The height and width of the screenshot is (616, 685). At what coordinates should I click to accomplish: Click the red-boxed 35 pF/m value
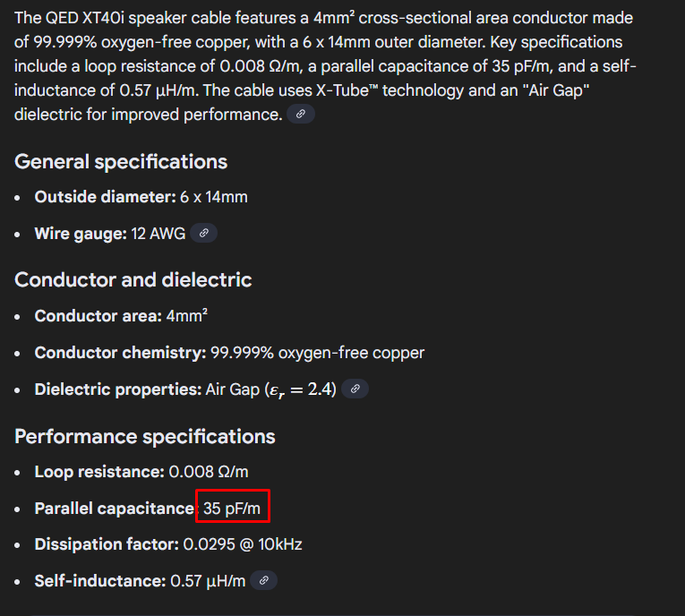pos(232,509)
